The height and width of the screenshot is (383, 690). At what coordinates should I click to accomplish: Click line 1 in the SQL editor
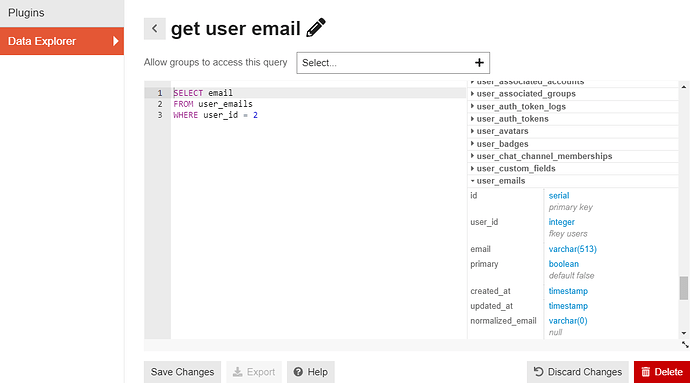coord(318,93)
